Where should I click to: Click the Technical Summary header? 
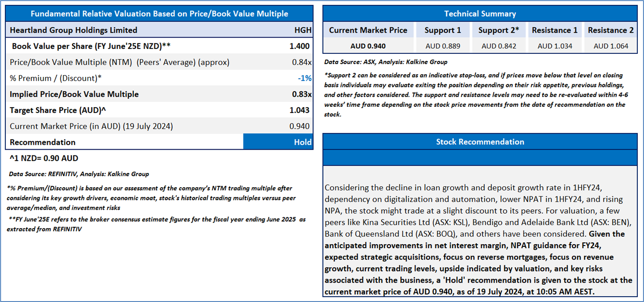(480, 14)
